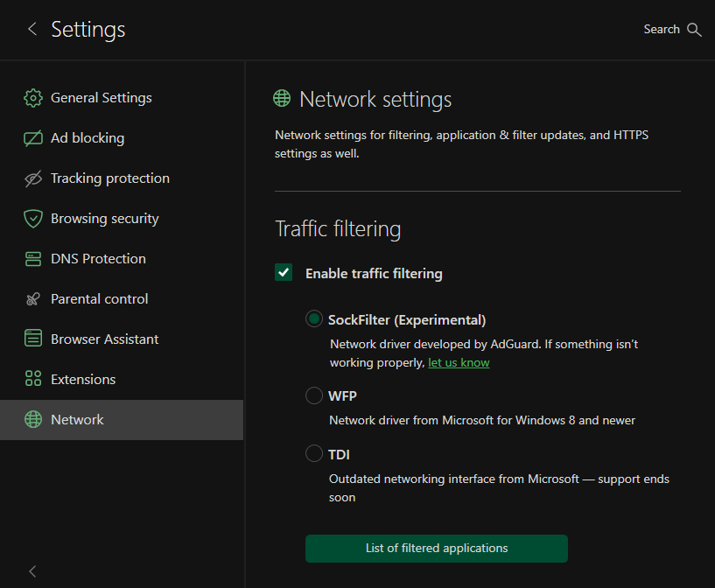Image resolution: width=715 pixels, height=588 pixels.
Task: Click the back arrow beside Settings
Action: pos(32,29)
